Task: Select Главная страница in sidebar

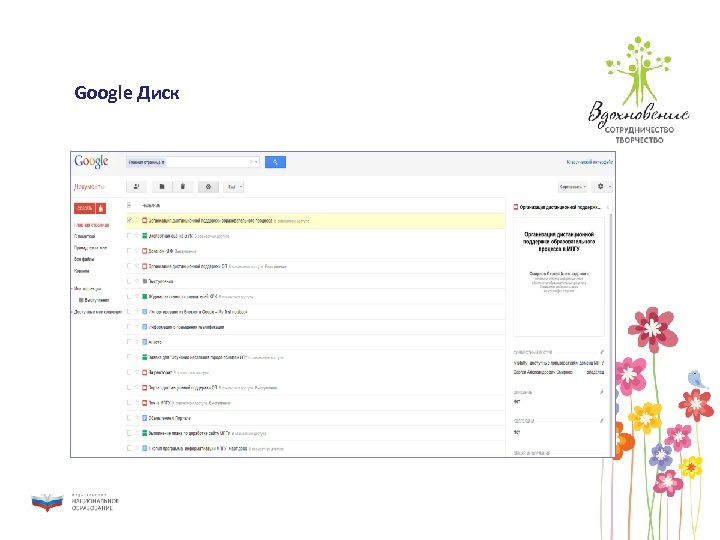Action: pyautogui.click(x=92, y=225)
